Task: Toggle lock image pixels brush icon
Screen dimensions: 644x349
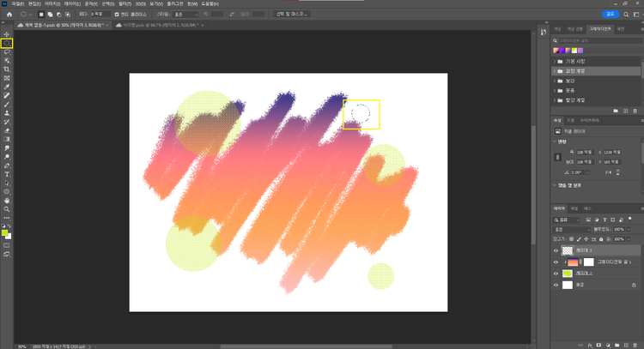Action: pyautogui.click(x=579, y=239)
